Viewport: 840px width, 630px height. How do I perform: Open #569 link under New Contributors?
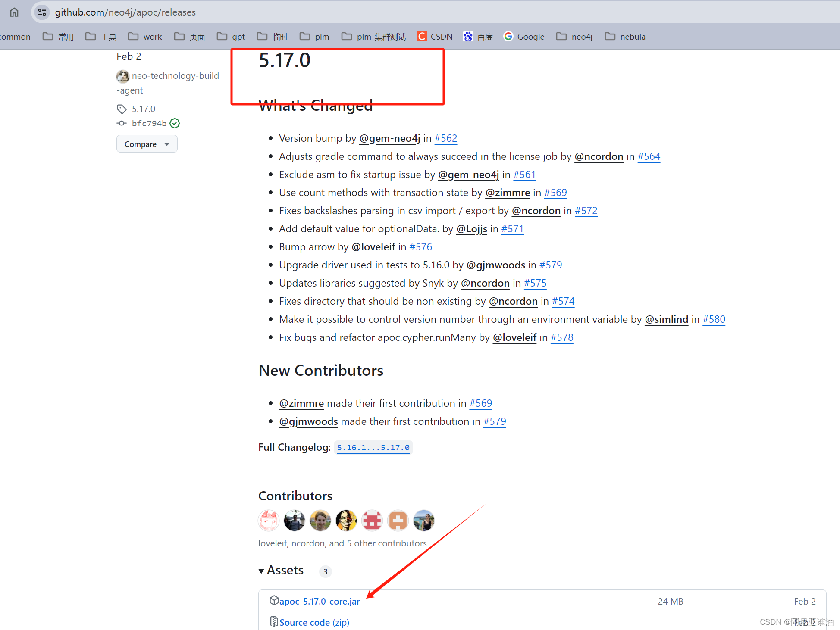481,403
